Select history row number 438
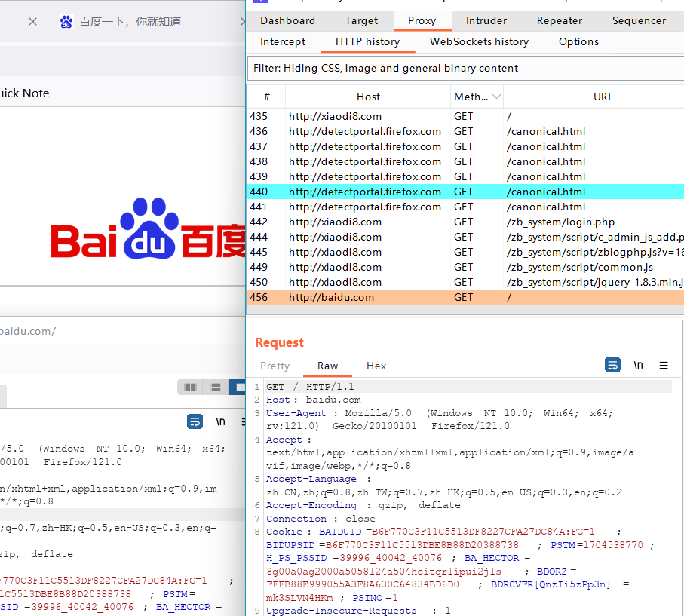Screen dimensions: 684x616 [465, 161]
